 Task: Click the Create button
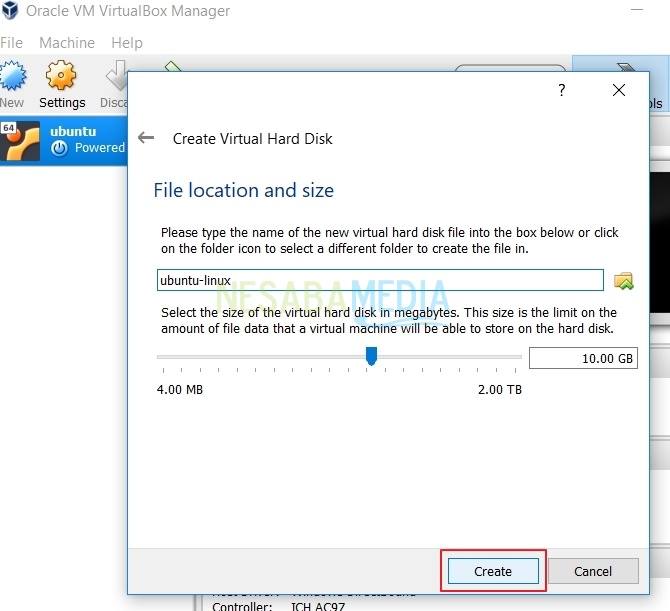pos(493,571)
